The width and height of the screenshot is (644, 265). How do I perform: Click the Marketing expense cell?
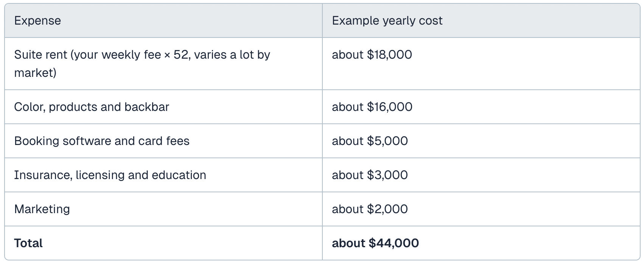pos(163,209)
